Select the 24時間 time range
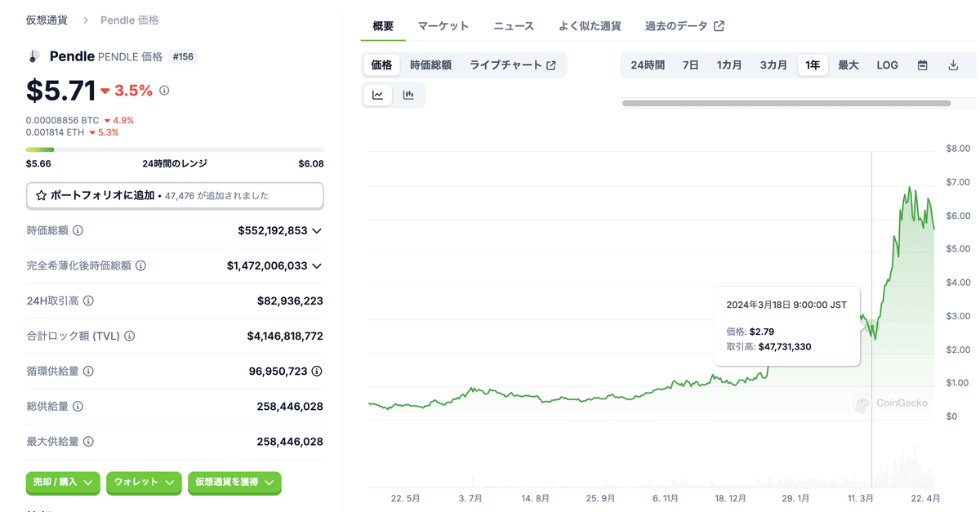The height and width of the screenshot is (512, 980). tap(648, 65)
